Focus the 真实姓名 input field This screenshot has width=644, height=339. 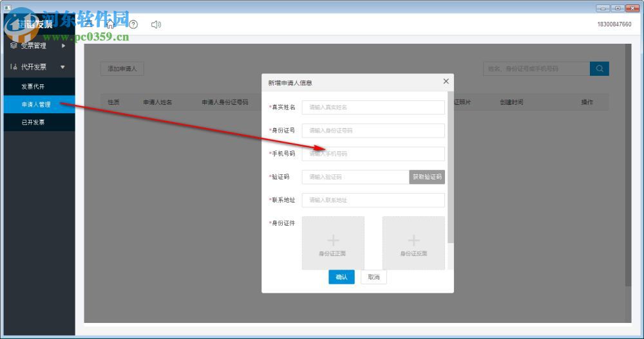pos(373,107)
